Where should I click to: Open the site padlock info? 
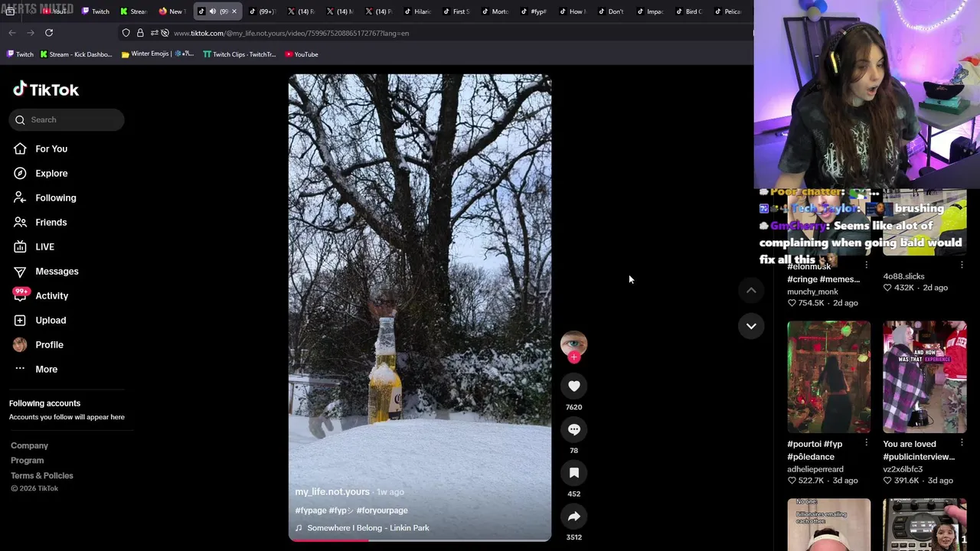(140, 33)
